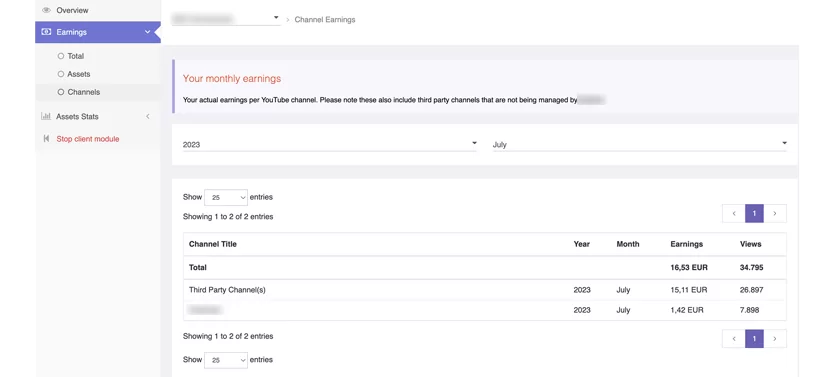Click the 7.898 views cell
Screen dimensions: 834x377
pos(749,310)
